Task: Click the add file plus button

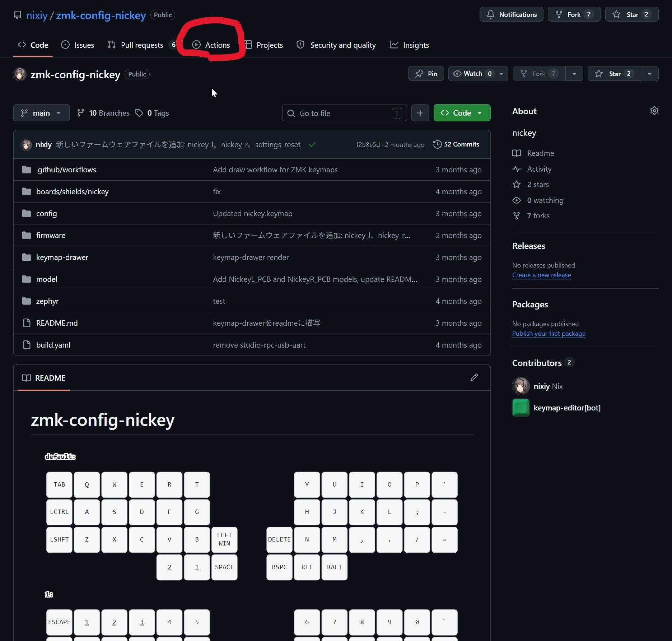Action: click(420, 113)
